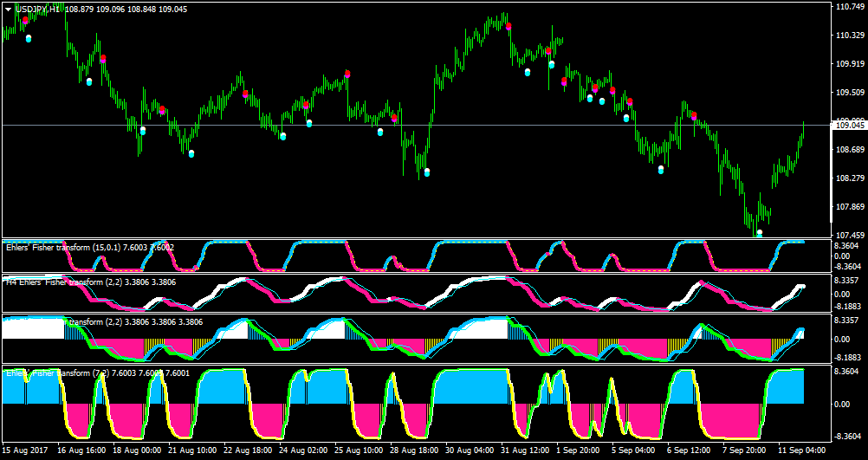
Task: Select the buy signal dot at the chart's lowest low
Action: (x=760, y=234)
